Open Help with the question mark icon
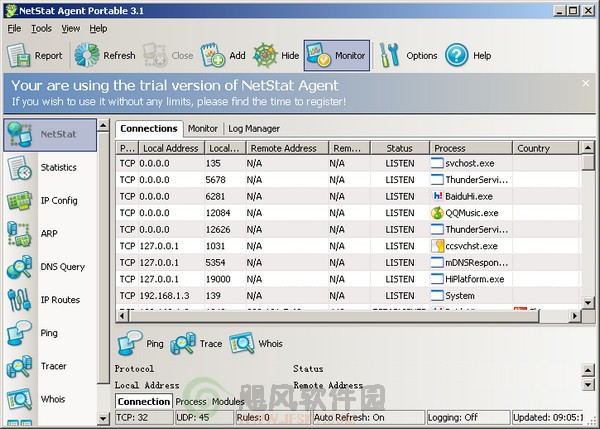Viewport: 600px width, 429px height. [x=456, y=55]
